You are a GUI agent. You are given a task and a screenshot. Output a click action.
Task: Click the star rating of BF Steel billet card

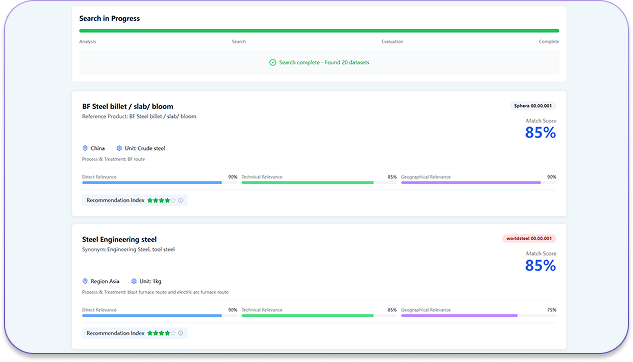[x=161, y=200]
